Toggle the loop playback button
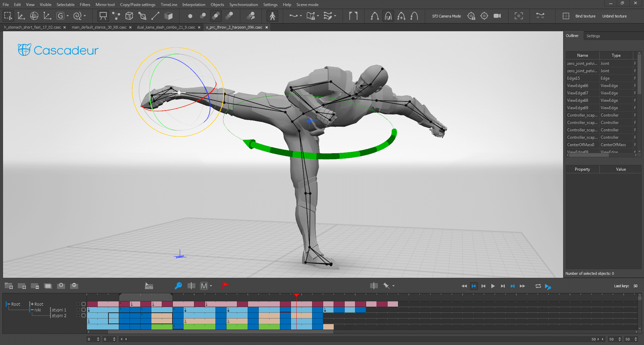The height and width of the screenshot is (345, 644). point(538,286)
